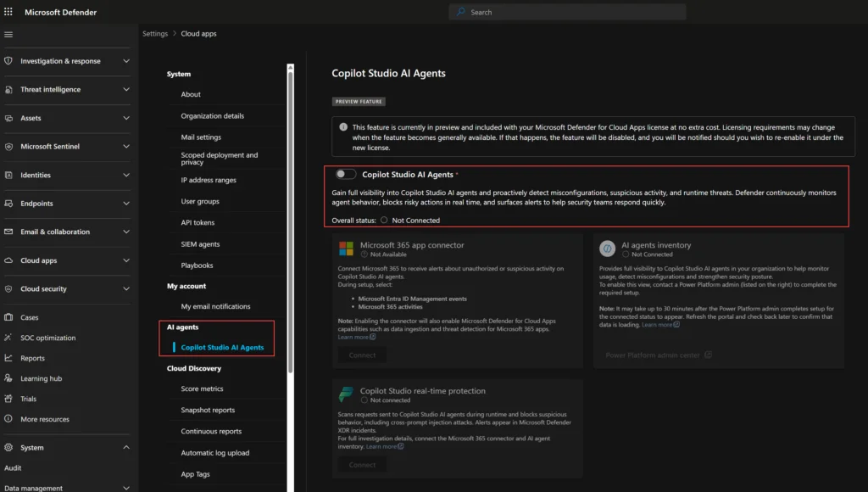
Task: Enable the Copilot Studio AI Agents toggle
Action: [346, 174]
